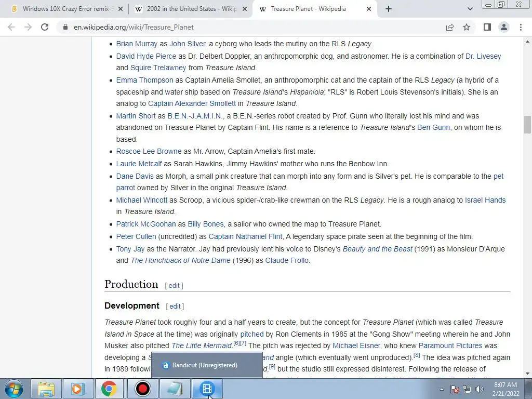Open Chrome three-dot menu
Viewport: 532px width, 399px height.
521,27
